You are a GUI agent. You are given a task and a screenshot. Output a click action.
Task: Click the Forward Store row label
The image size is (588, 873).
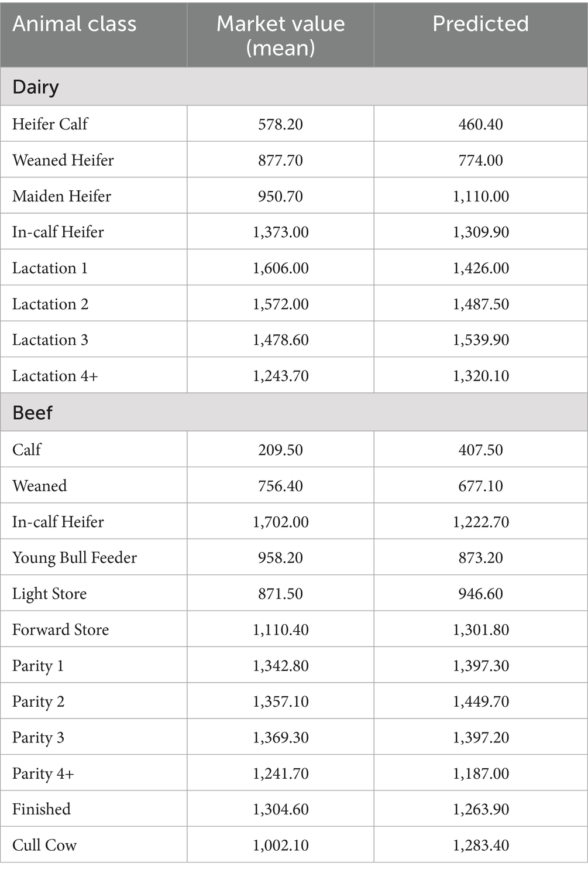coord(60,629)
